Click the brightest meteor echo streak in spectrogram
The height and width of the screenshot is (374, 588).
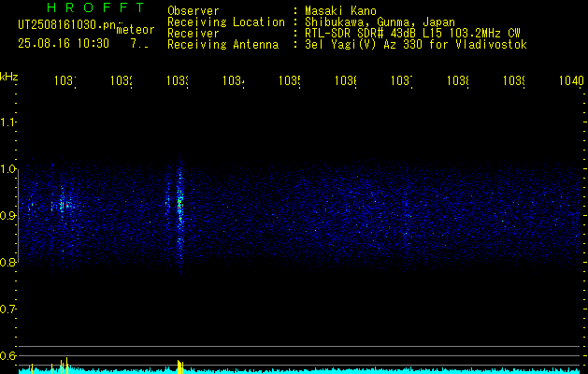pos(180,214)
